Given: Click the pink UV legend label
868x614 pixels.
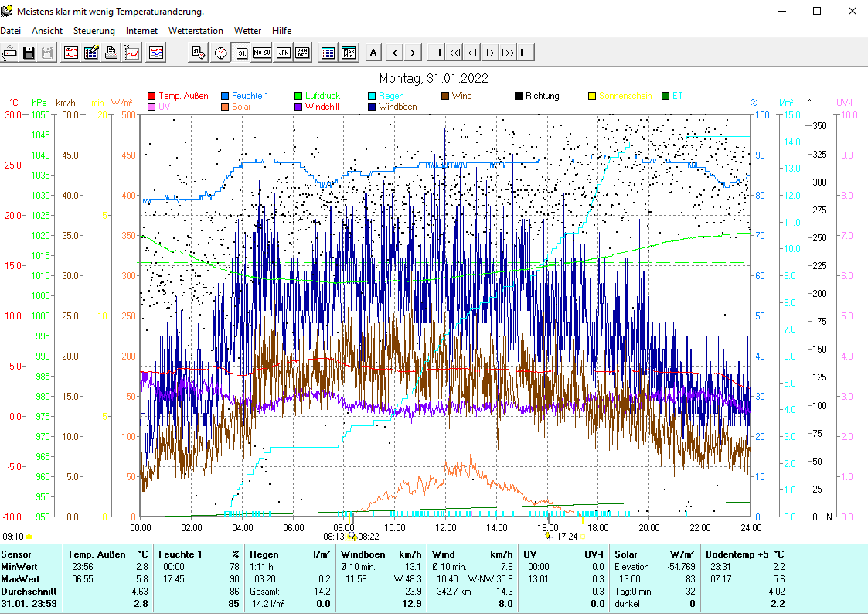Looking at the screenshot, I should pyautogui.click(x=165, y=106).
